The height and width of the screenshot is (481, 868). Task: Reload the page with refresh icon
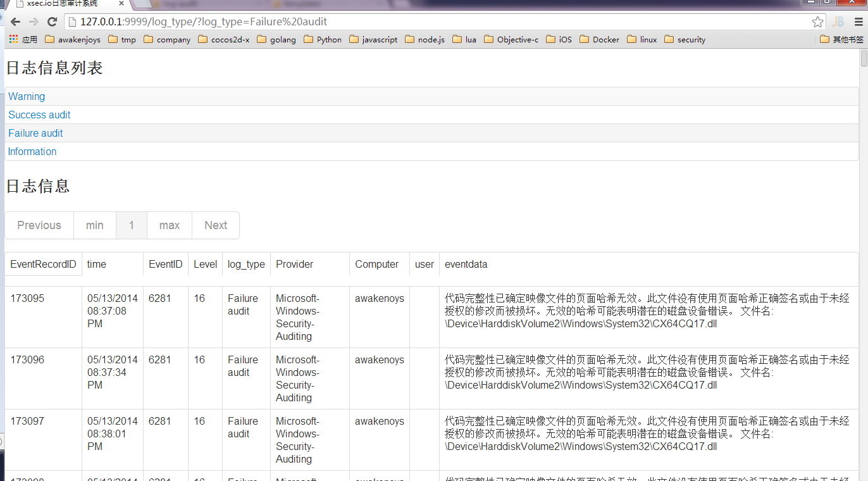[53, 22]
